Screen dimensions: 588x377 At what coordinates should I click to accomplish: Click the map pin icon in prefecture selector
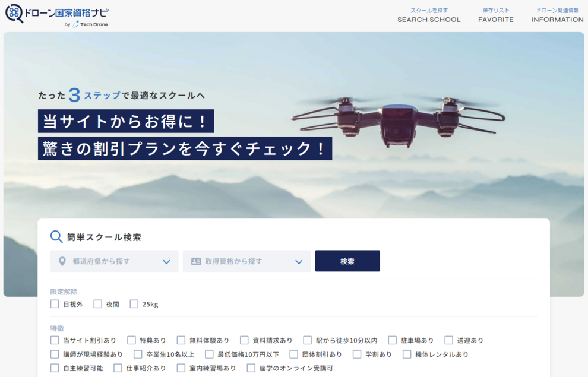62,261
